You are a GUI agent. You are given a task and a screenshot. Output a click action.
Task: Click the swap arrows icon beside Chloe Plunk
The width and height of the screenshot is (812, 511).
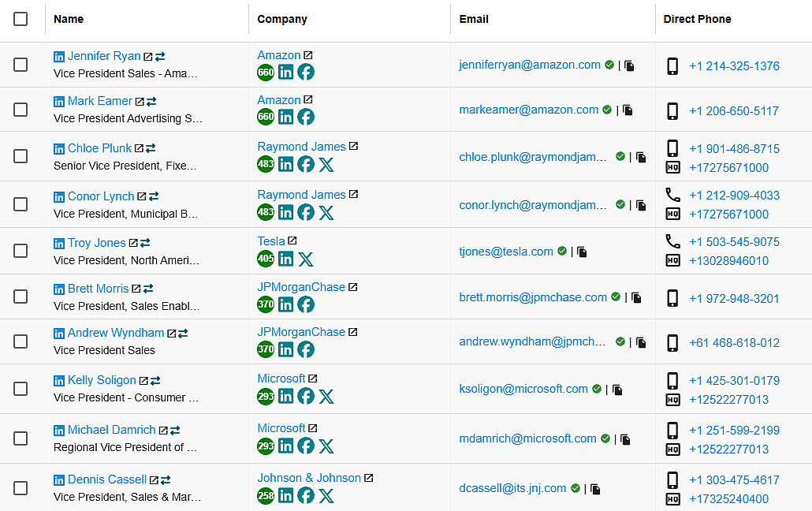[x=151, y=148]
